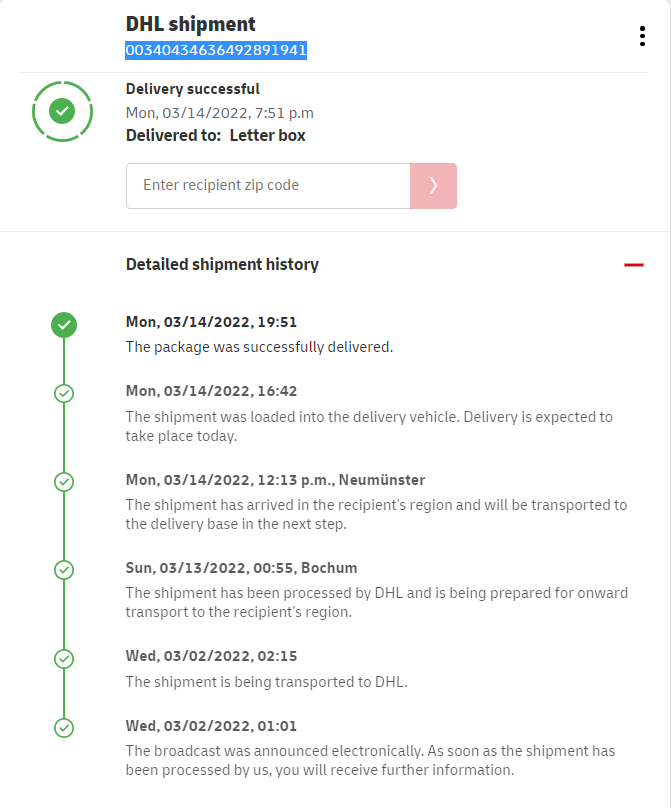Click the DHL shipment title
This screenshot has width=671, height=808.
click(x=191, y=24)
